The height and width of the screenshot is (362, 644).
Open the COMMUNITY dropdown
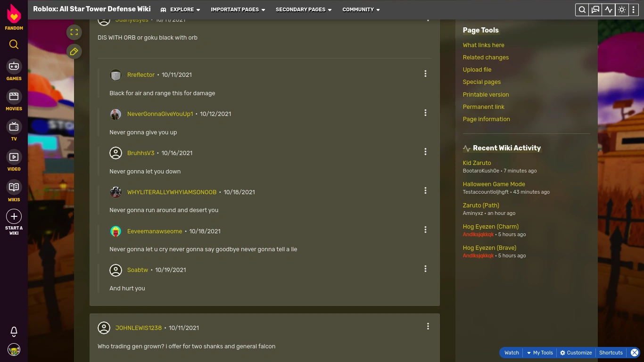coord(360,9)
